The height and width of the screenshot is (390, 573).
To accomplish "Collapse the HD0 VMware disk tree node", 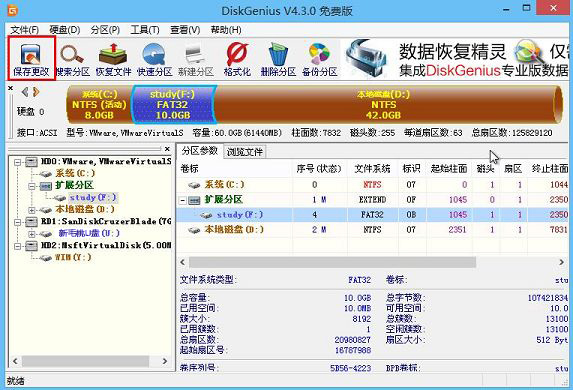I will 17,162.
